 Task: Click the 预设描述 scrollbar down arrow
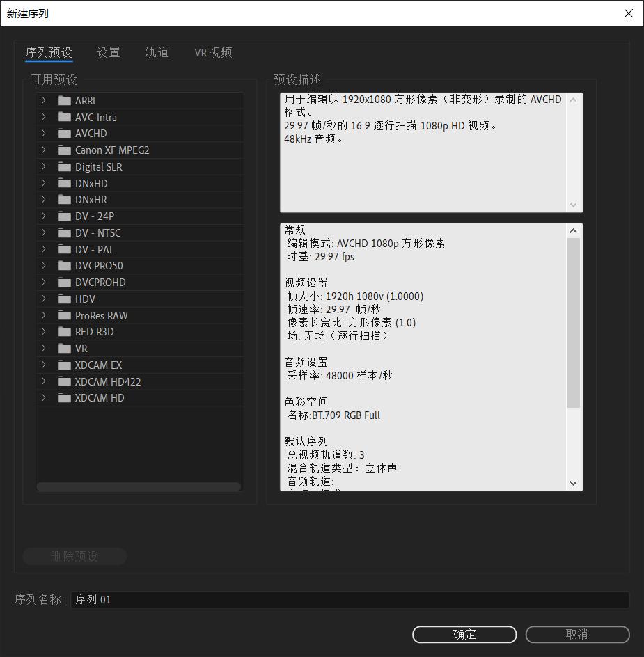coord(572,205)
